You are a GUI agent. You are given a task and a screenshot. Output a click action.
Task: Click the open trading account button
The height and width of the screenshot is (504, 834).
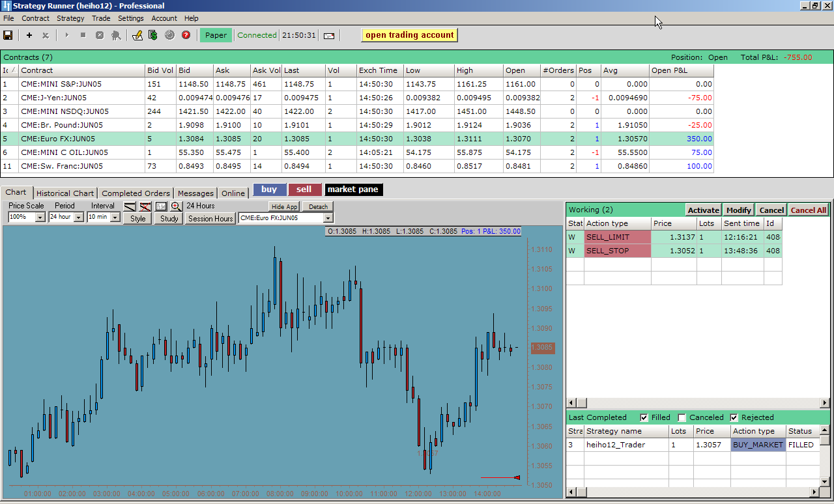click(x=410, y=35)
